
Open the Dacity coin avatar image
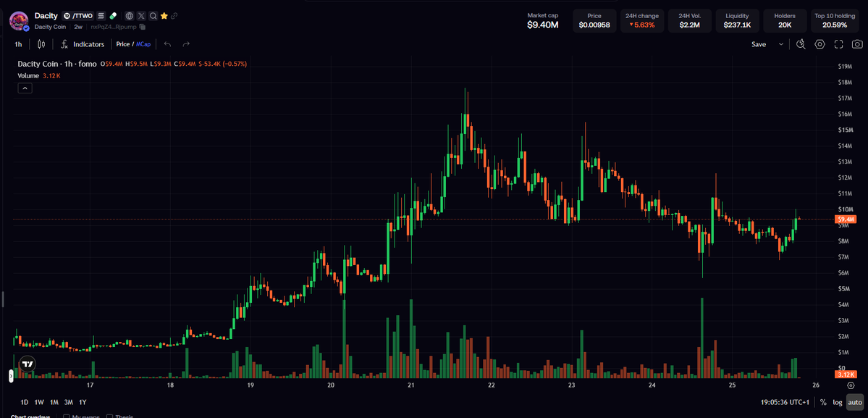[x=20, y=20]
